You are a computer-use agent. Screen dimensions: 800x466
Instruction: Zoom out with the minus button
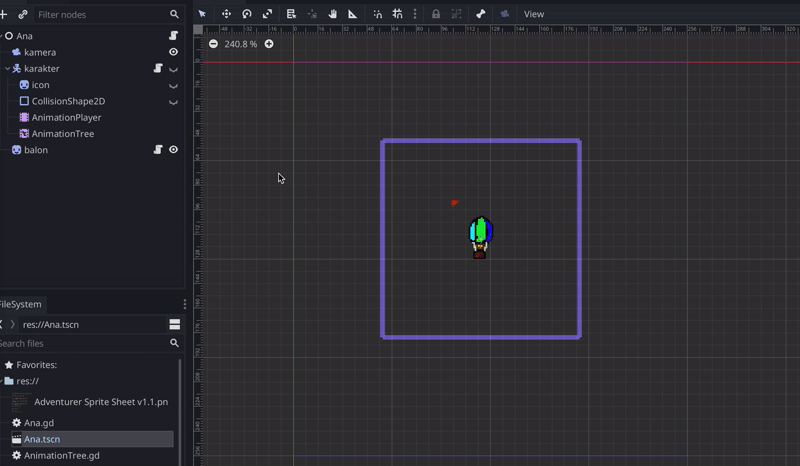pyautogui.click(x=213, y=44)
